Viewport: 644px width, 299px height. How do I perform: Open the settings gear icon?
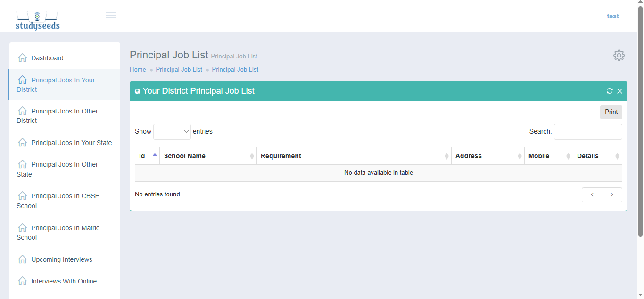[619, 55]
